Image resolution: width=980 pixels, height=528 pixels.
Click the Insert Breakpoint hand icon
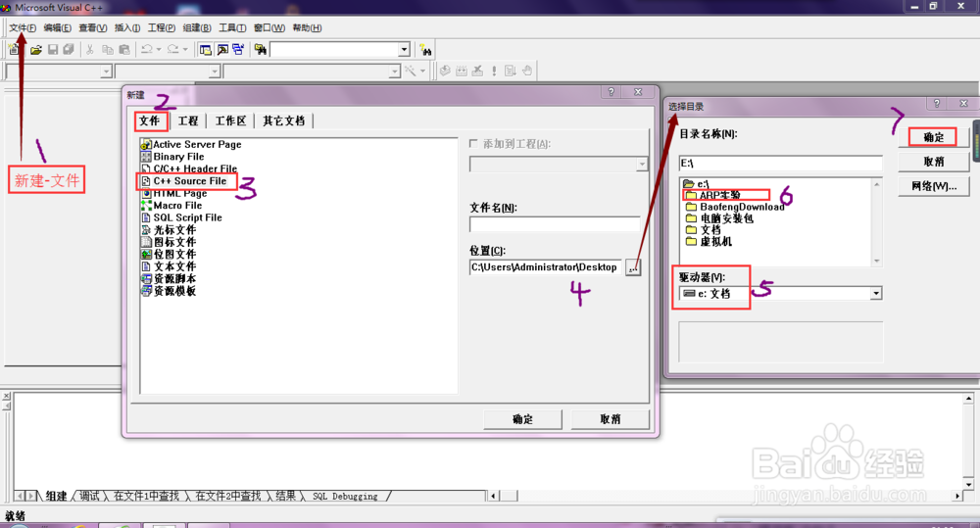tap(527, 71)
